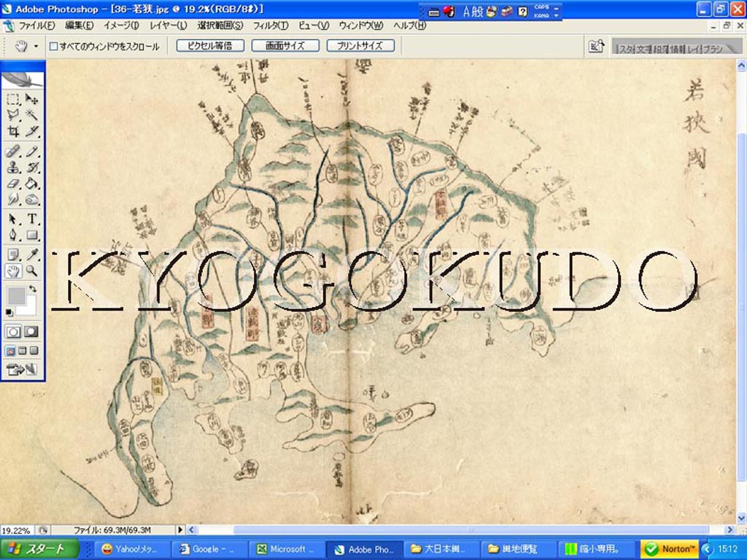Viewport: 747px width, 560px height.
Task: Pick the Rectangle shape tool
Action: [x=32, y=235]
